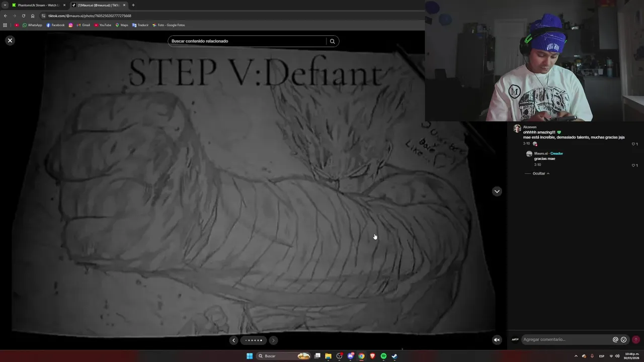Open Brave browser from the taskbar

[372, 356]
